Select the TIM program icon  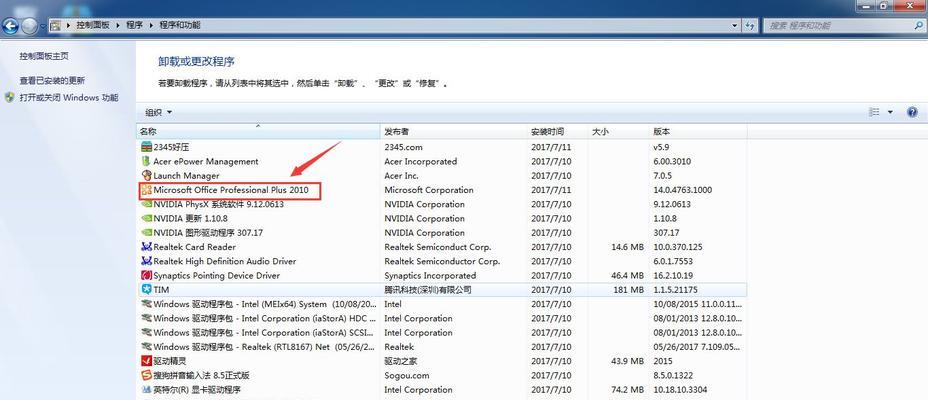pyautogui.click(x=146, y=289)
